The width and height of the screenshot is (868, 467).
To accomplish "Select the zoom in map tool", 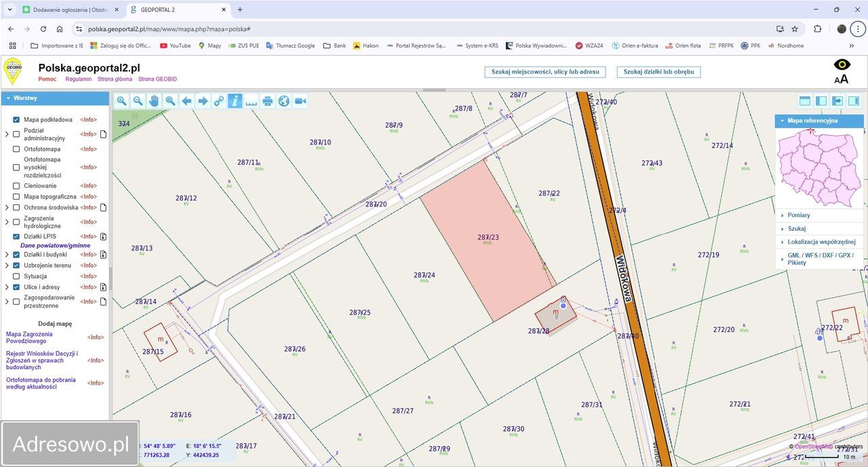I will click(121, 101).
